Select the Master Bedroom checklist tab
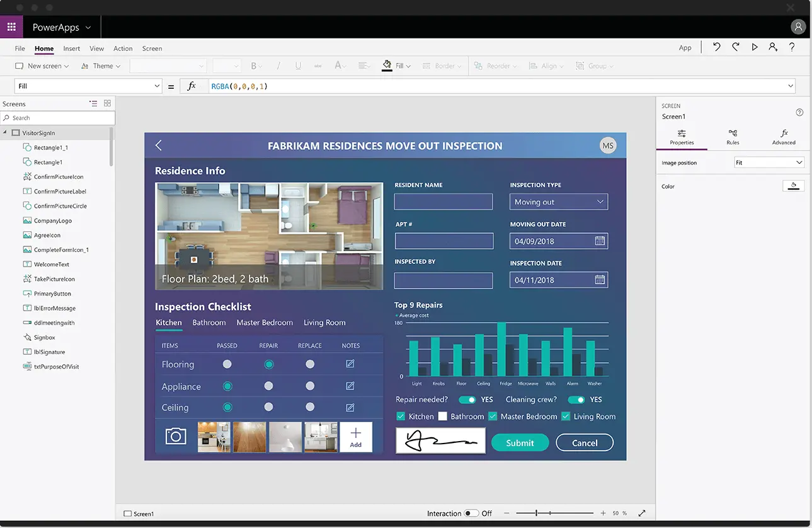Screen dimensions: 812x528 pos(265,323)
